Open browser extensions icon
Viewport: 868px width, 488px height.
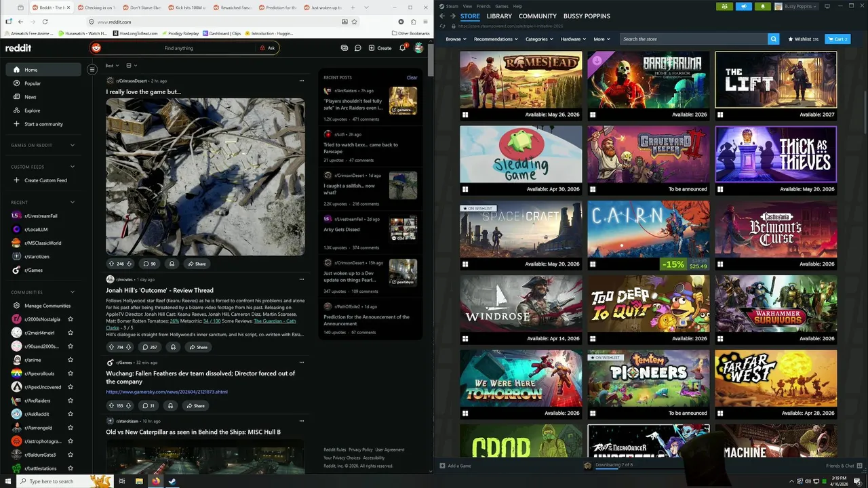(x=414, y=22)
